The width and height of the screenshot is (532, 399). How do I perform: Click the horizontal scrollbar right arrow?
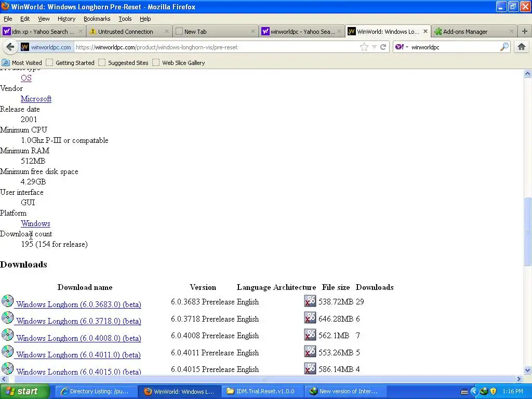[x=519, y=379]
